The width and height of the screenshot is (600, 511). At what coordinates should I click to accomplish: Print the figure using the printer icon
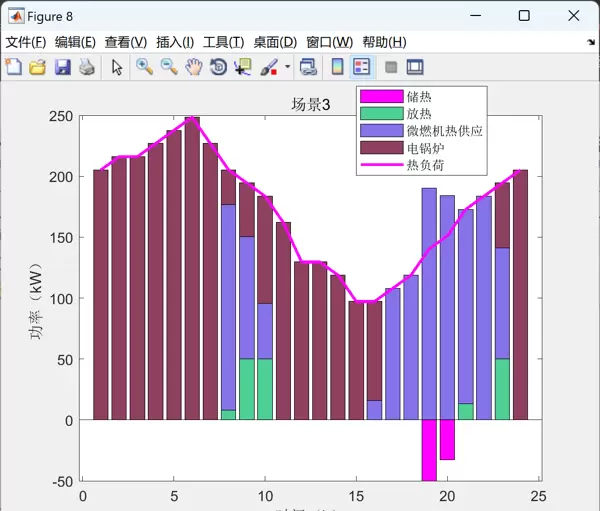click(87, 67)
